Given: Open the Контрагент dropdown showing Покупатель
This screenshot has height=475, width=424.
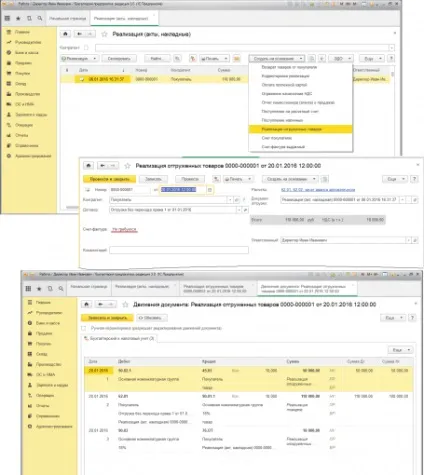Looking at the screenshot, I should tap(230, 200).
